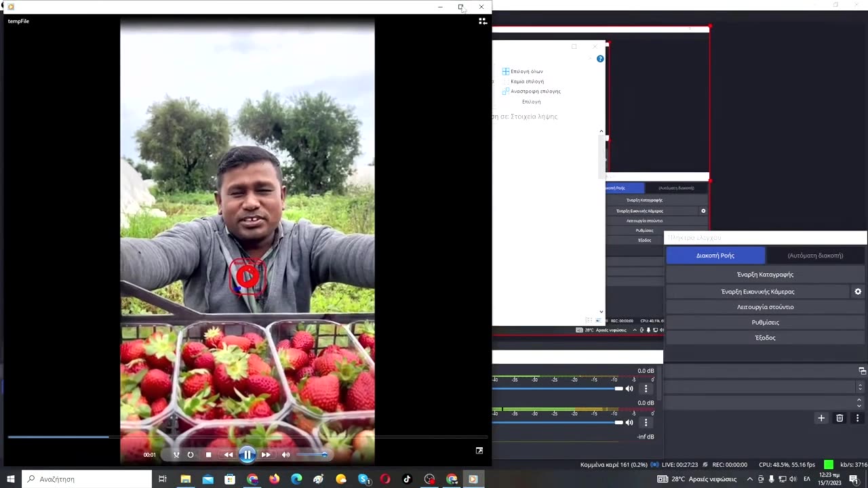Remove transition with trash icon
868x488 pixels.
(x=840, y=418)
